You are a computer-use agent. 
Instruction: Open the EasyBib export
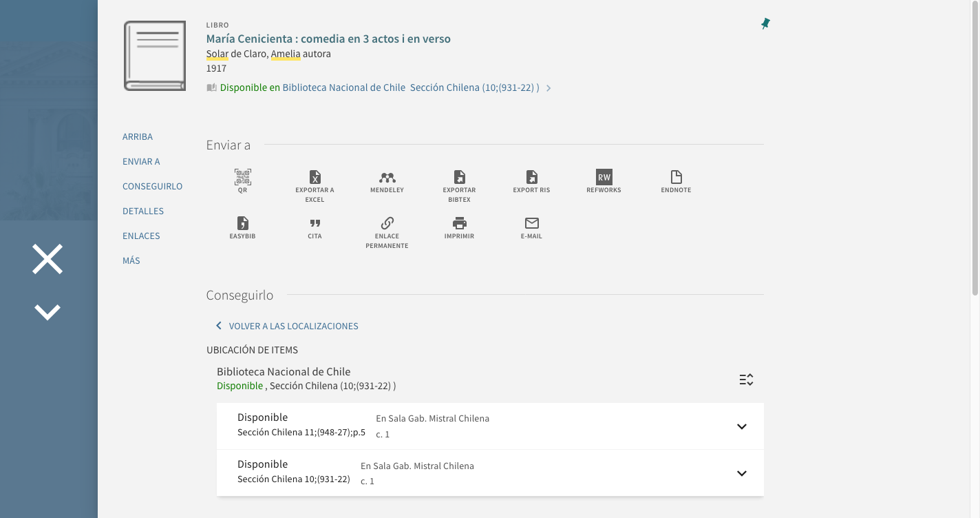(x=242, y=224)
